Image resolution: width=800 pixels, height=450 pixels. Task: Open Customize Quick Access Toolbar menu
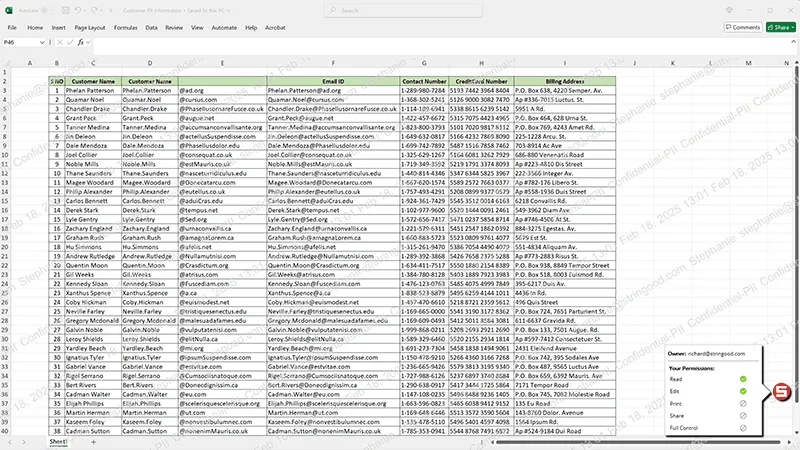(x=111, y=11)
